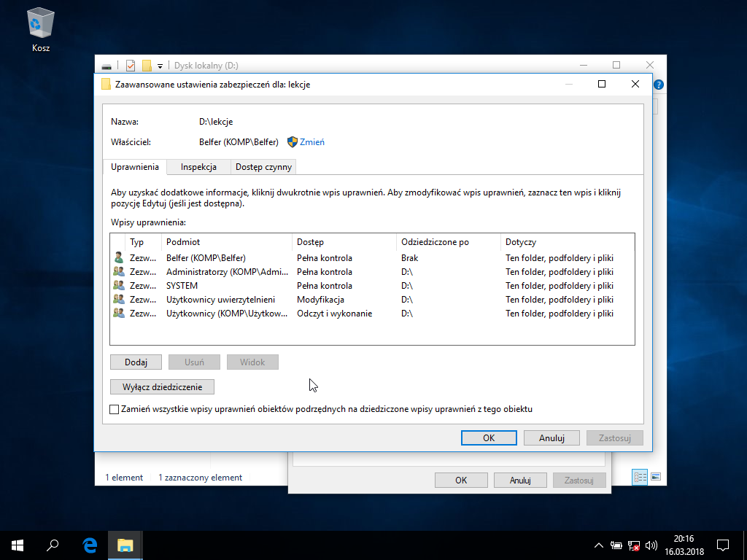747x560 pixels.
Task: Switch to the Uprawnienia tab
Action: (x=135, y=167)
